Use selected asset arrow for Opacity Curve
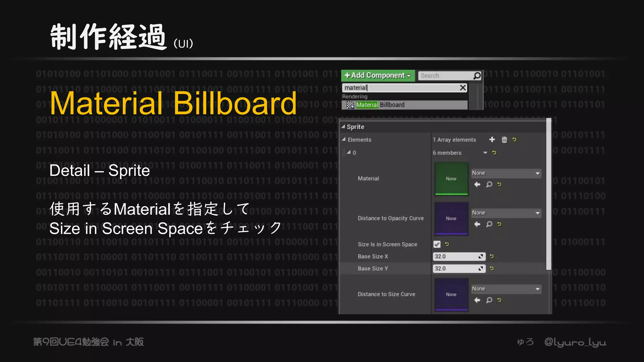Image resolution: width=644 pixels, height=362 pixels. pyautogui.click(x=477, y=224)
